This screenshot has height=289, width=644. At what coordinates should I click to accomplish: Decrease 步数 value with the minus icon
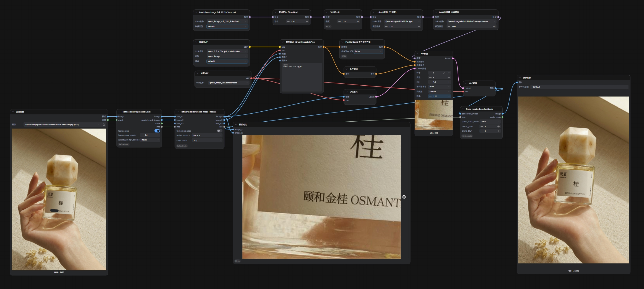point(430,78)
